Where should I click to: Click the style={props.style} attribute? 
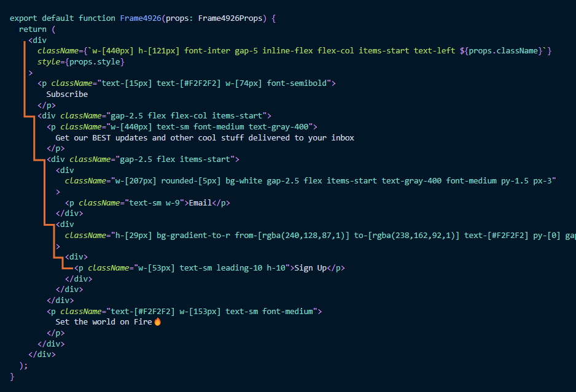click(81, 62)
